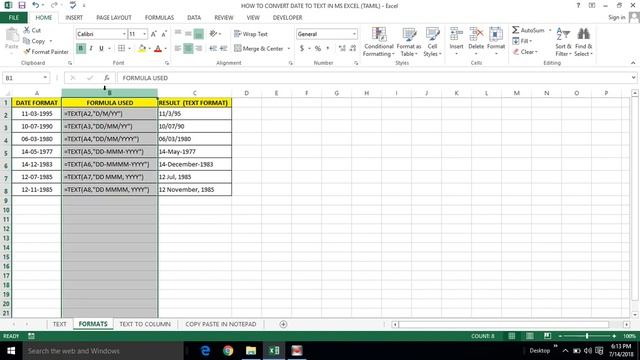The width and height of the screenshot is (640, 360).
Task: Apply the yellow Fill Color bucket
Action: (142, 49)
